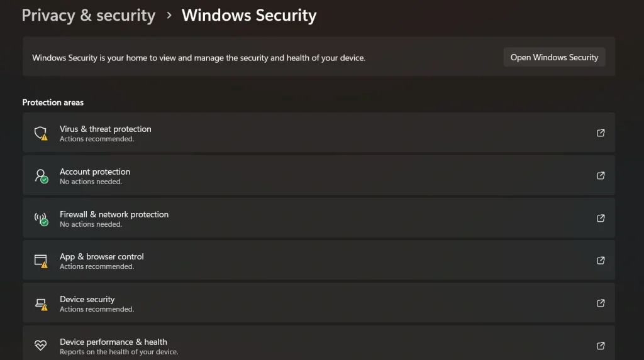
Task: Open the external link icon for Firewall & network protection
Action: pos(601,218)
